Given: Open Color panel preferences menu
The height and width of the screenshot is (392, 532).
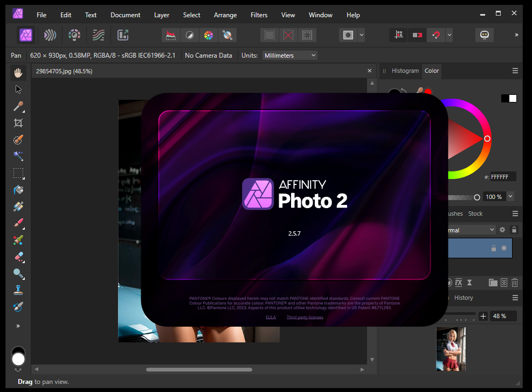Looking at the screenshot, I should point(515,71).
